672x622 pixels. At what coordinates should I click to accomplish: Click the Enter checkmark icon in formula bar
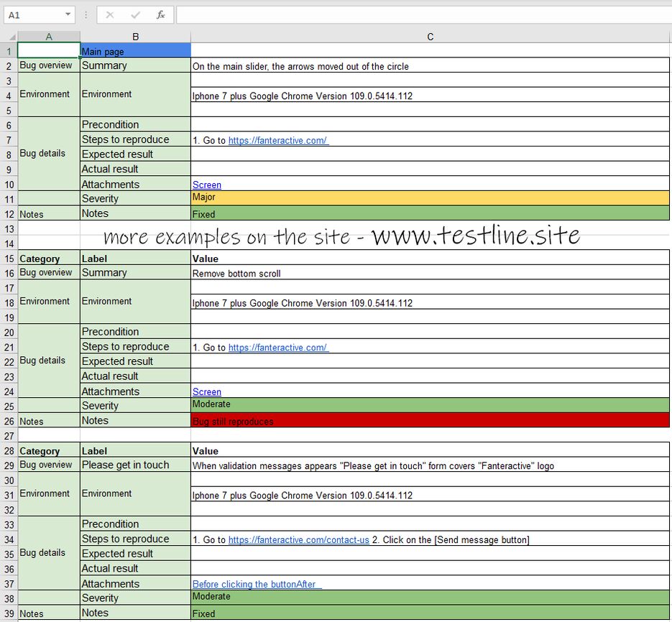pos(135,15)
